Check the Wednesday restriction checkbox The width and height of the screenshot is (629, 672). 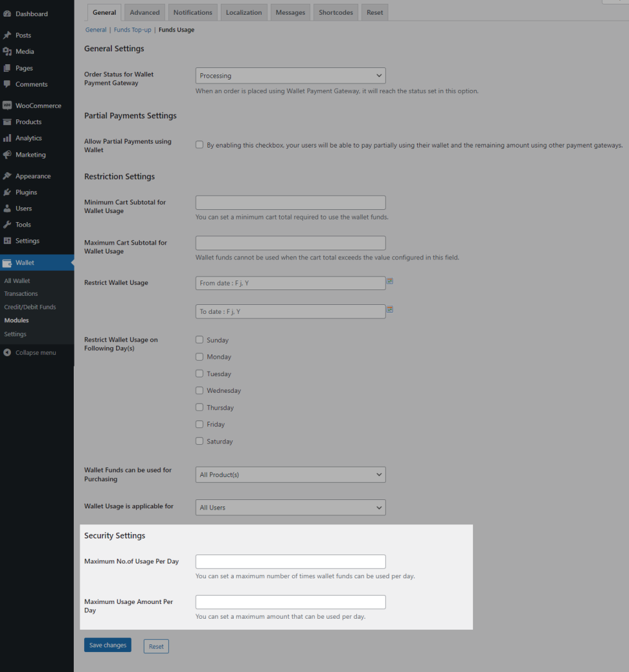click(x=199, y=390)
